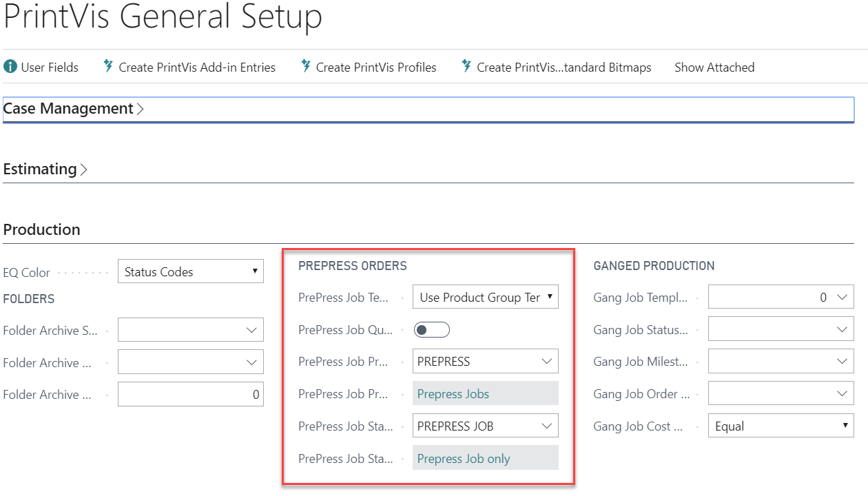868x496 pixels.
Task: Click the Prepress Job only link field
Action: click(485, 458)
